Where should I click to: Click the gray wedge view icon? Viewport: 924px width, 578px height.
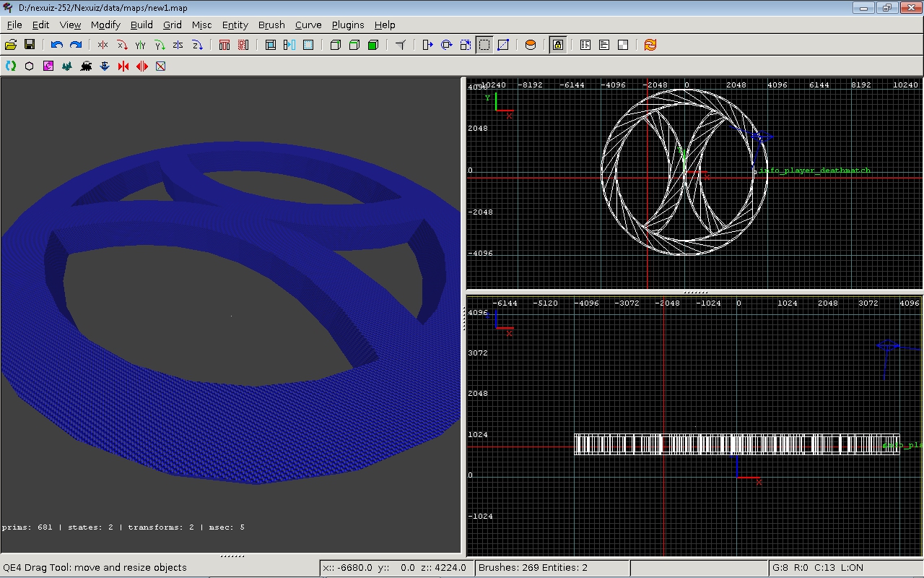click(x=401, y=45)
